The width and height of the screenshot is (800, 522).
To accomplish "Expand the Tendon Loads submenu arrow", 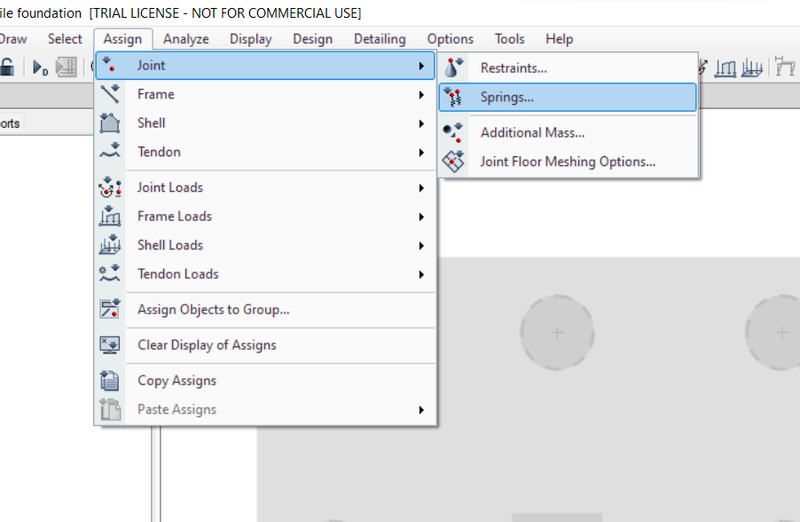I will pyautogui.click(x=421, y=275).
